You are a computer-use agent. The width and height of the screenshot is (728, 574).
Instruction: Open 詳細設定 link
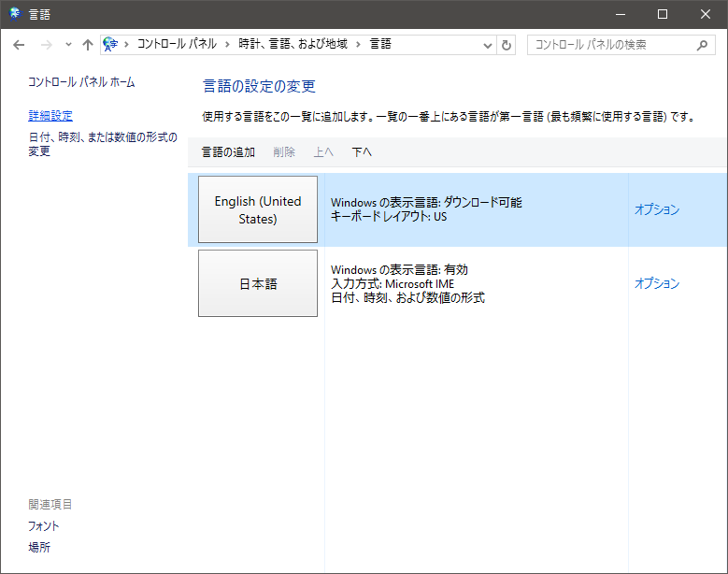click(50, 116)
